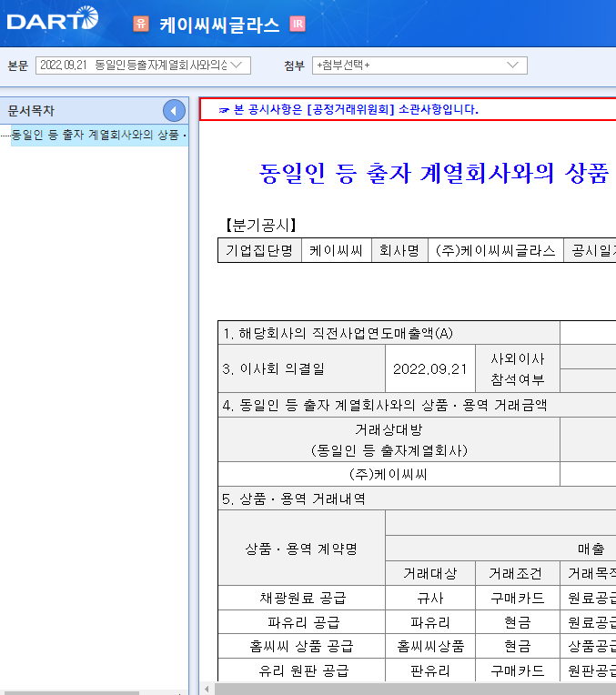Screen dimensions: 616x695
Task: Click the 거래상대방 header cell
Action: 389,439
